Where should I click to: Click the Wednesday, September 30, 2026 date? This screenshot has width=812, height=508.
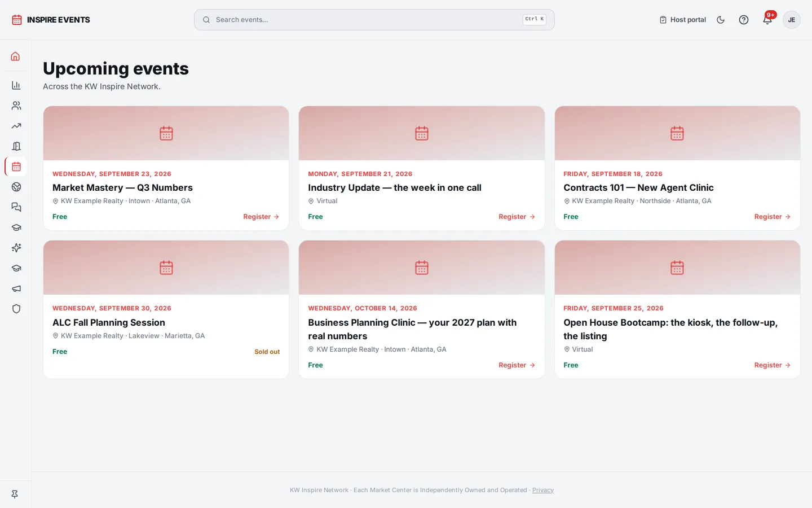pos(112,308)
